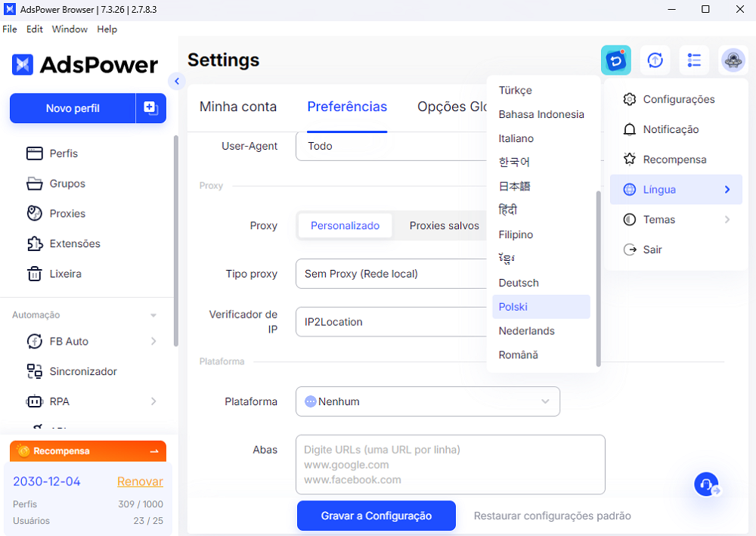Choose Română language
The height and width of the screenshot is (536, 756).
(x=541, y=355)
